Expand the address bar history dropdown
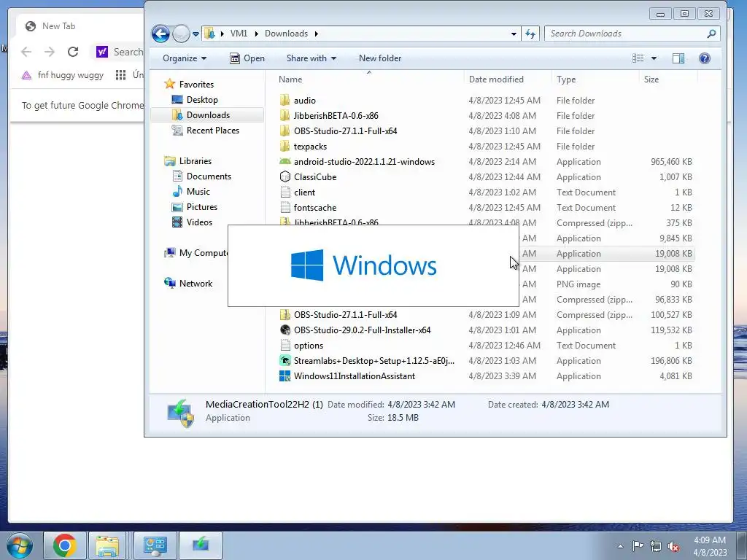Viewport: 747px width, 560px height. (514, 34)
